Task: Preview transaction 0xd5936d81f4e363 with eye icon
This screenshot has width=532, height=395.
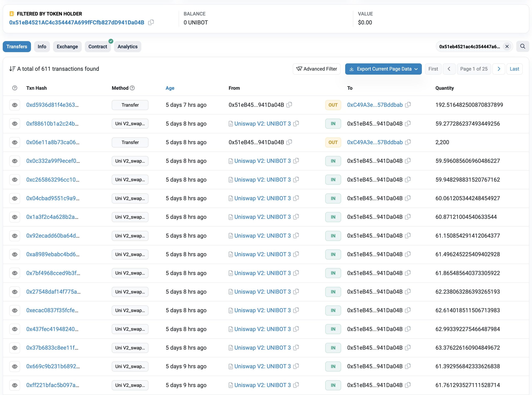Action: 15,105
